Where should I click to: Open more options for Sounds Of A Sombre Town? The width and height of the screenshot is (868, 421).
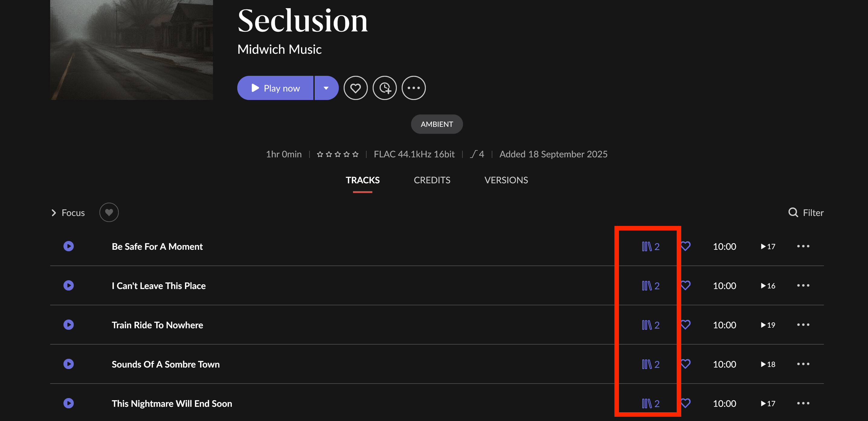803,364
